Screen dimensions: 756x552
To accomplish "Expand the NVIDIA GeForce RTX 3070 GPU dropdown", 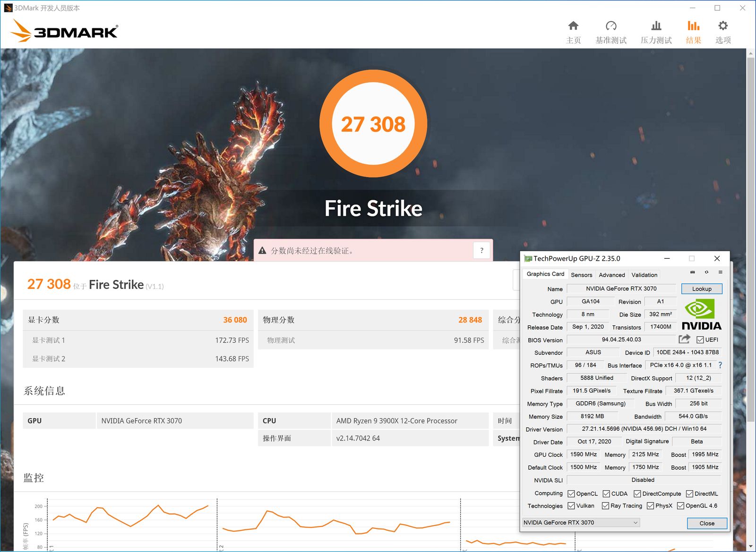I will 636,523.
